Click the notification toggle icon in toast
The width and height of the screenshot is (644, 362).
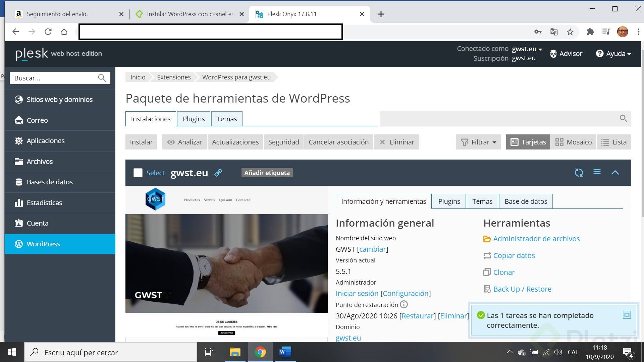[x=627, y=315]
